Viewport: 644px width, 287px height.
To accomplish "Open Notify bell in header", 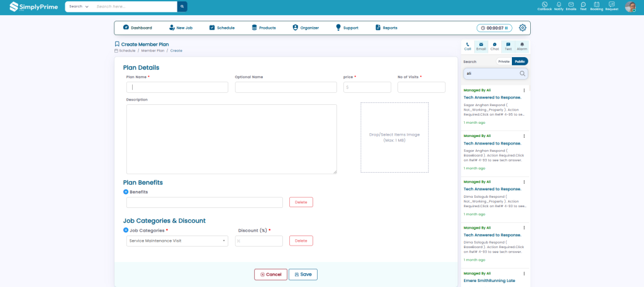I will pos(558,6).
